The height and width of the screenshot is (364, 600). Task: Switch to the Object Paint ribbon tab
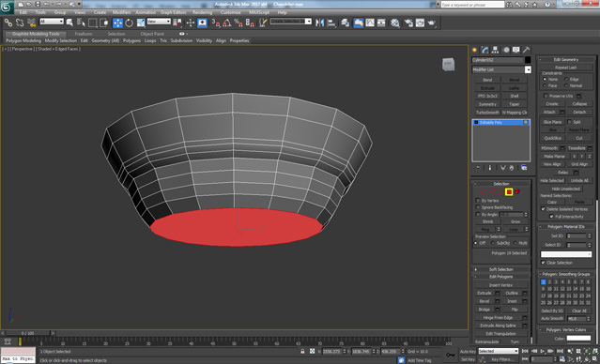click(x=152, y=34)
